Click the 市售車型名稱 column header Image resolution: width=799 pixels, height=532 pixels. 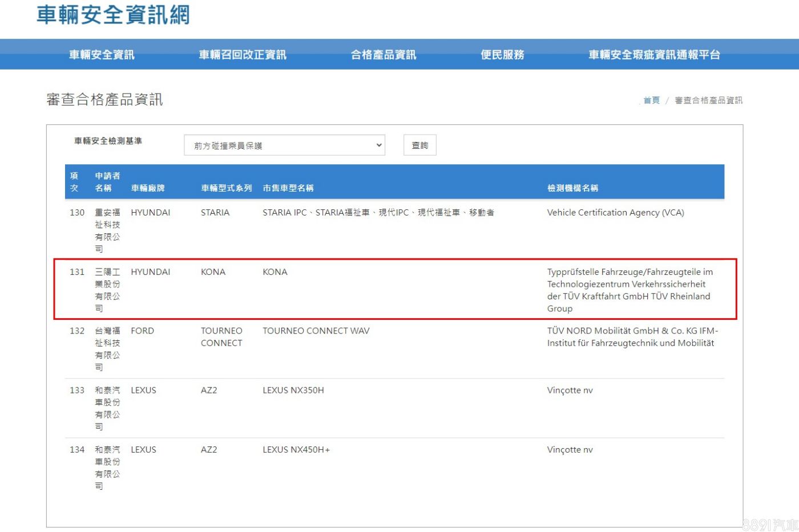point(288,188)
